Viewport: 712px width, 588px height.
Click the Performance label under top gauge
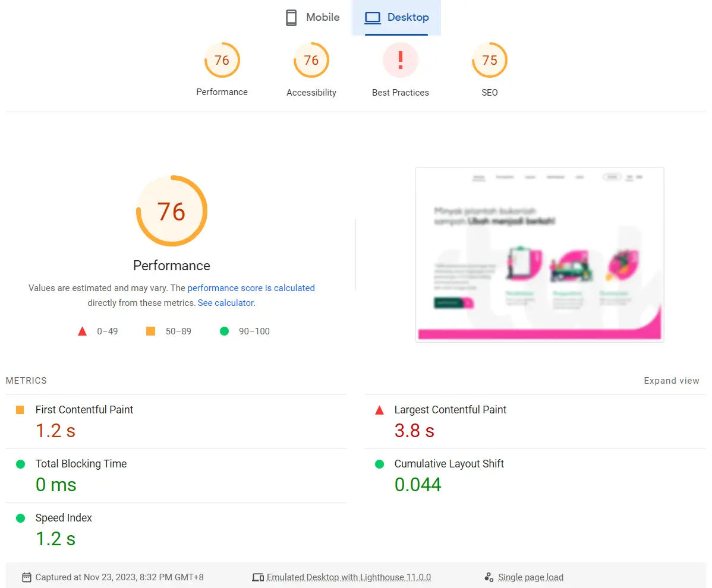tap(222, 92)
